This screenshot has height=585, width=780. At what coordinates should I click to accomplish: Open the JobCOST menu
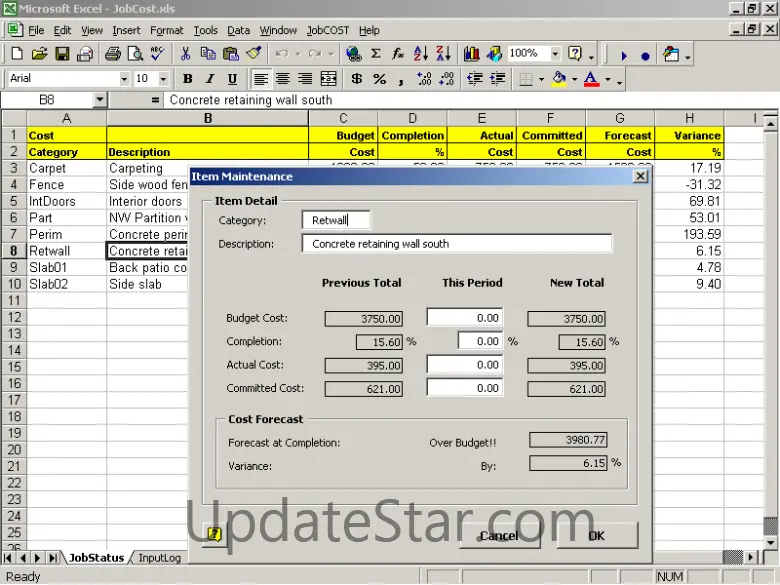pyautogui.click(x=329, y=31)
